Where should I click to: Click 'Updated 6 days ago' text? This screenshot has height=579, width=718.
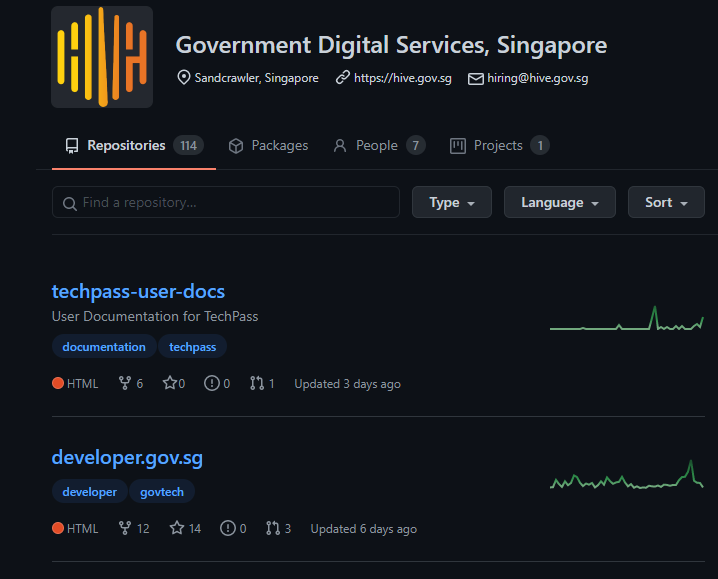click(x=364, y=529)
